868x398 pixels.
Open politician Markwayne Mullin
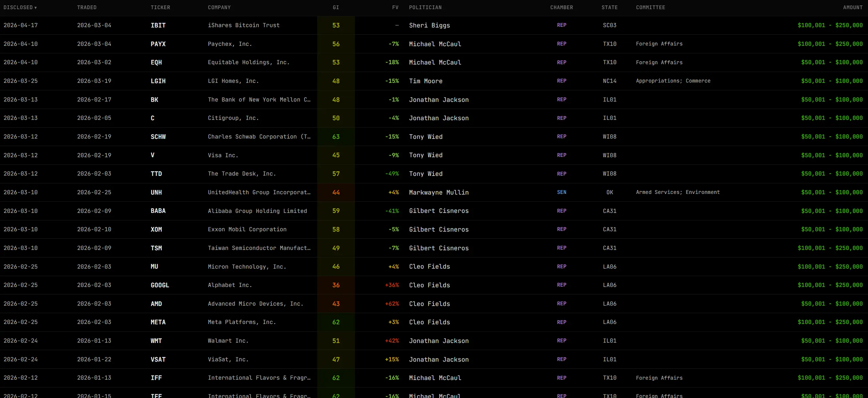[x=439, y=193]
